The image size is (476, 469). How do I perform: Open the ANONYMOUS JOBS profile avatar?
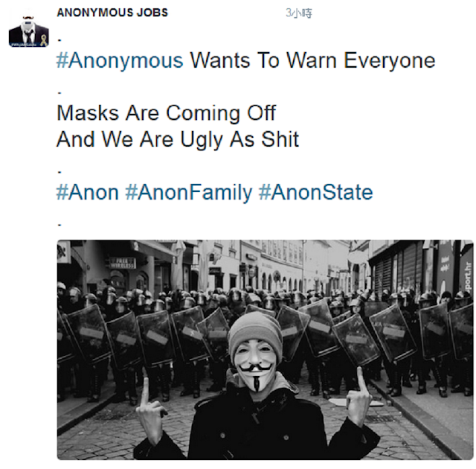click(x=29, y=31)
